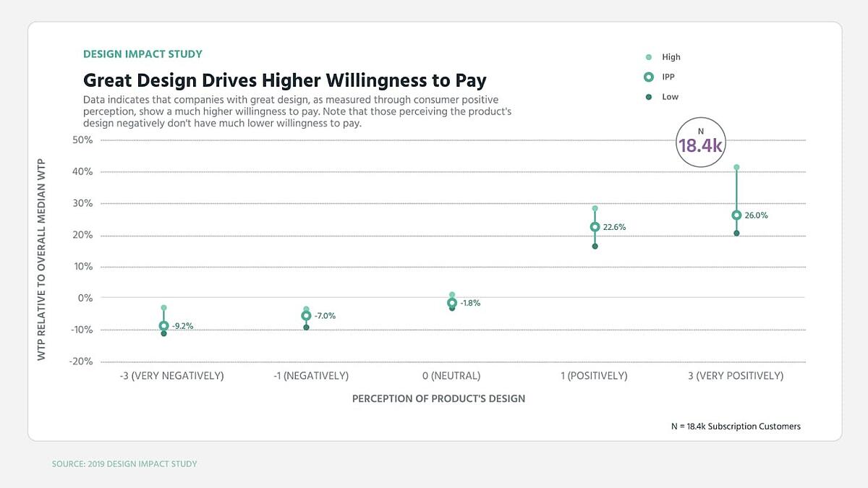
Task: Click the "1 (POSITIVELY)" axis label
Action: pyautogui.click(x=595, y=376)
